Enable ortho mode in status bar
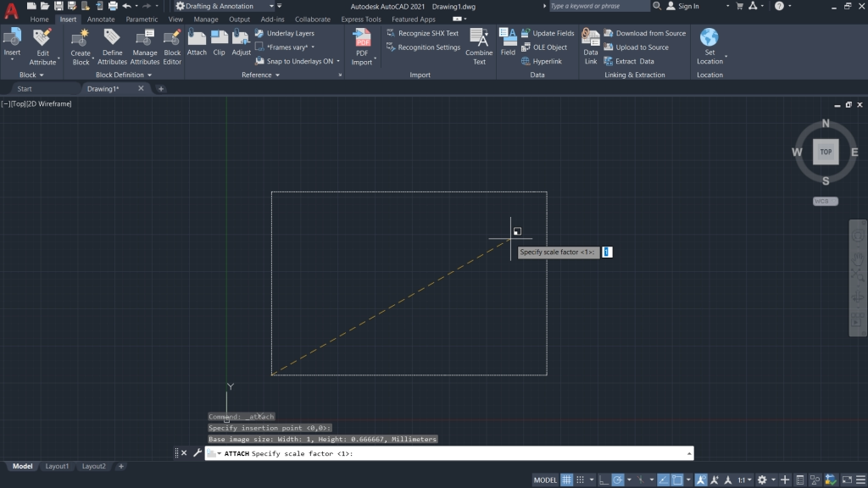 (x=605, y=479)
